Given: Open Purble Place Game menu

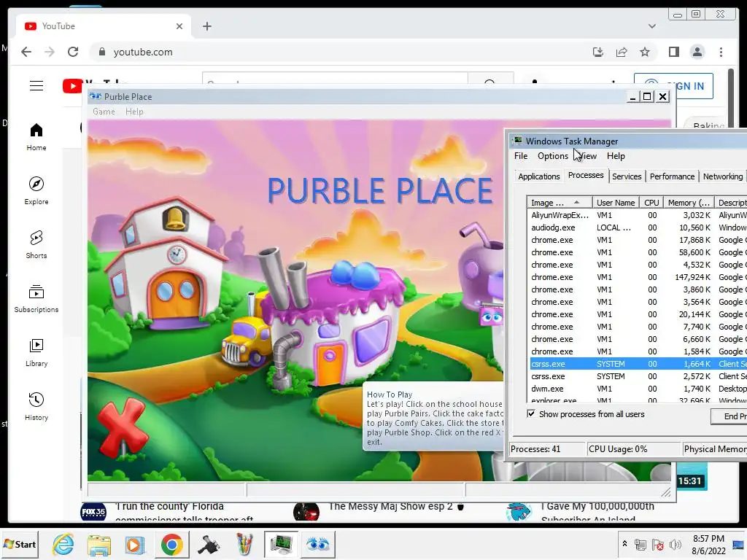Looking at the screenshot, I should click(104, 112).
